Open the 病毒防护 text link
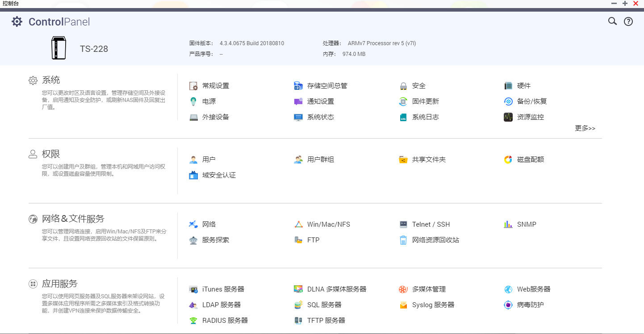 point(531,305)
